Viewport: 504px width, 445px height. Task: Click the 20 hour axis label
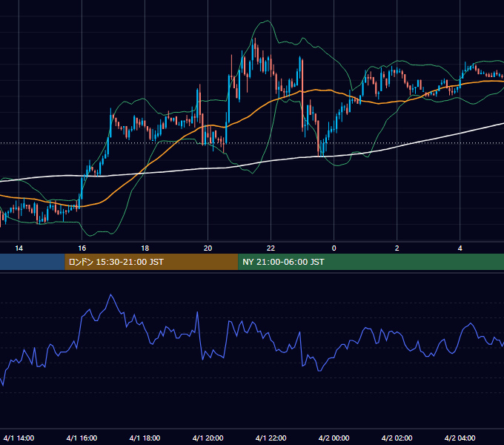(208, 248)
